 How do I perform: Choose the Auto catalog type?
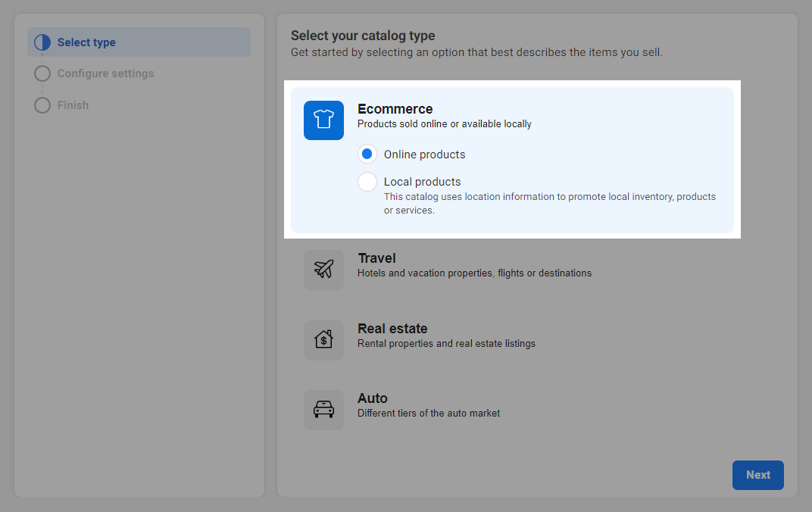tap(512, 410)
